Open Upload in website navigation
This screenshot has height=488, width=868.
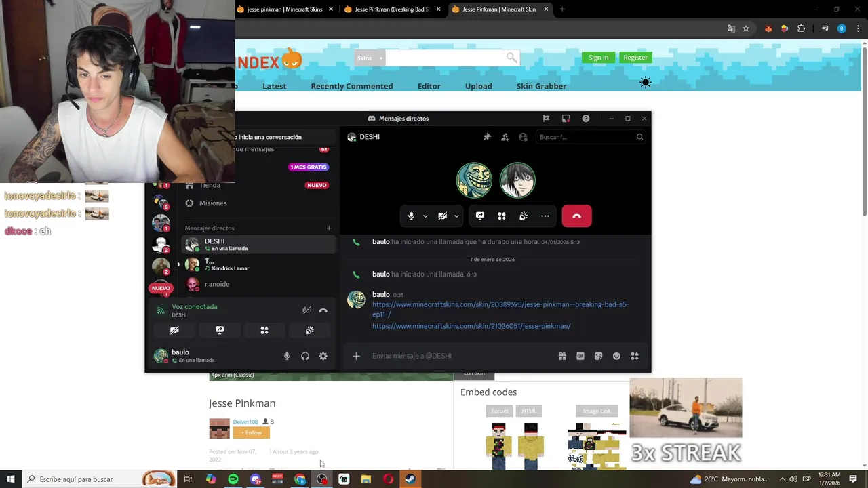click(x=478, y=86)
